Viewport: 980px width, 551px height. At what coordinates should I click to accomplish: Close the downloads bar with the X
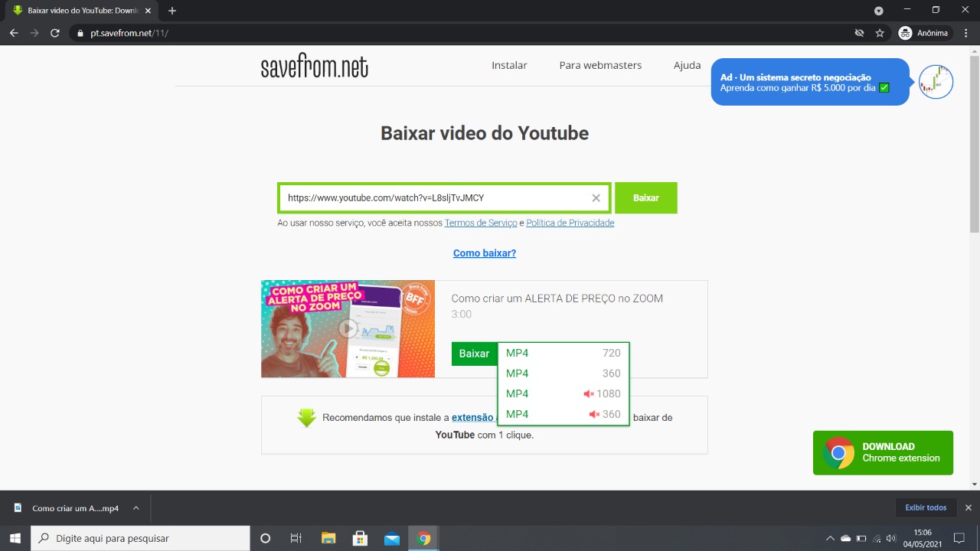point(968,507)
